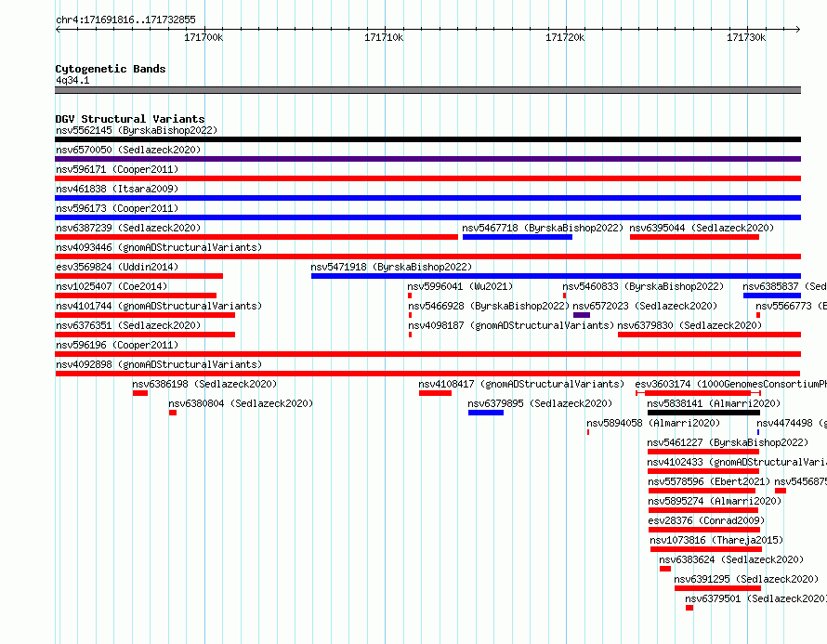Select the nsv6570050 purple variant bar
The image size is (827, 644).
[427, 159]
